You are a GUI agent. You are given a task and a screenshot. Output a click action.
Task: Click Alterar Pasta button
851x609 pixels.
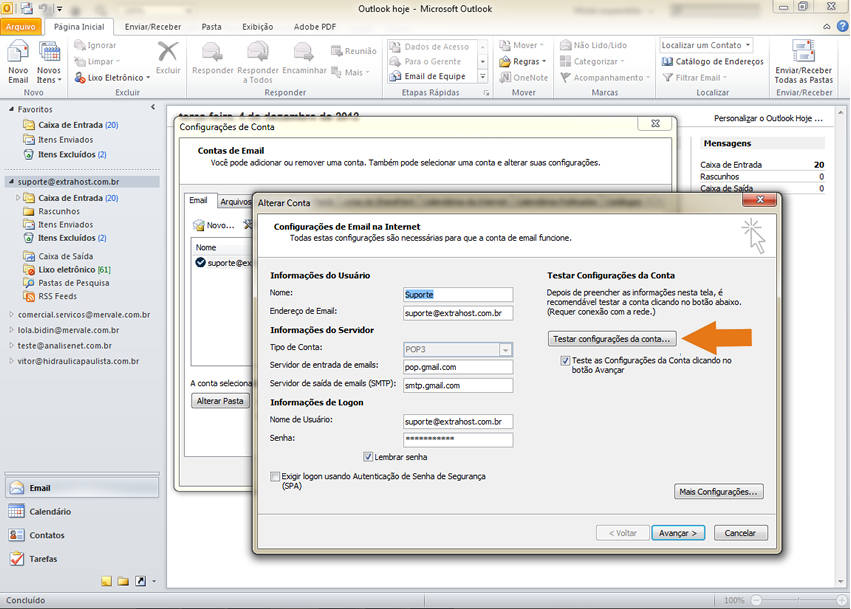220,401
